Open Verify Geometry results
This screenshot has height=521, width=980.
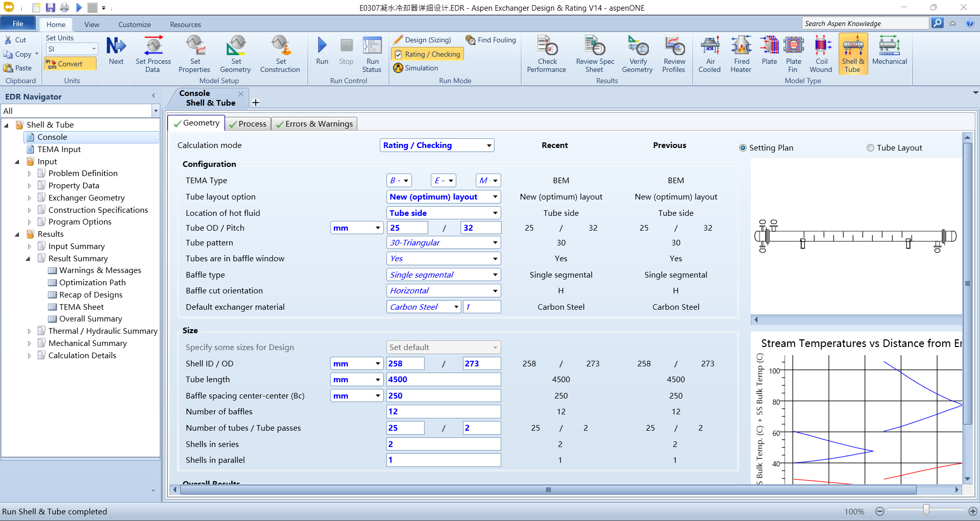[x=638, y=54]
